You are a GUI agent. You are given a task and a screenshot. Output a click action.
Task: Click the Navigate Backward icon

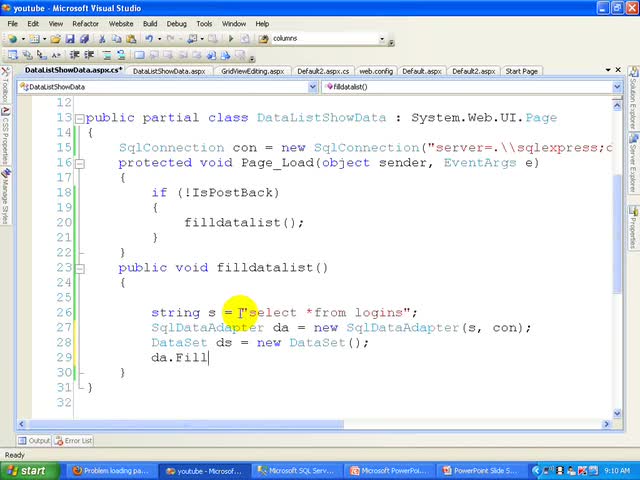[x=192, y=39]
